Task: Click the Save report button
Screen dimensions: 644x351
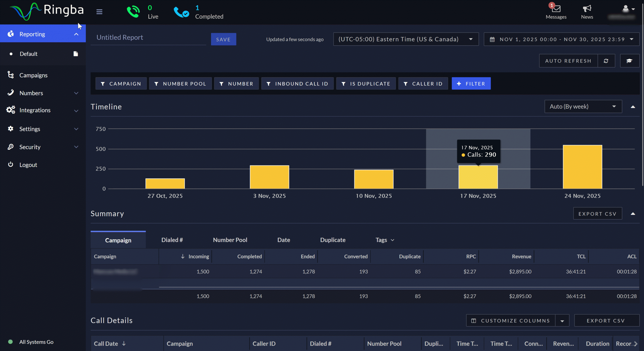Action: [x=223, y=39]
